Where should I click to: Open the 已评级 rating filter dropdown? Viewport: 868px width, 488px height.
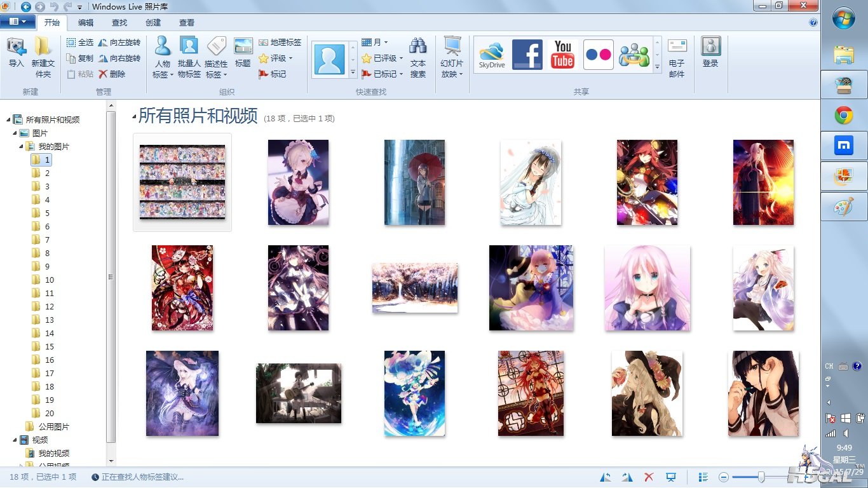[x=383, y=58]
